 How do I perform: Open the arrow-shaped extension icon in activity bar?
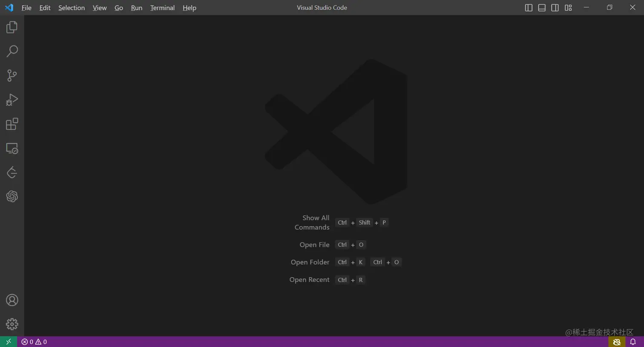[x=12, y=173]
